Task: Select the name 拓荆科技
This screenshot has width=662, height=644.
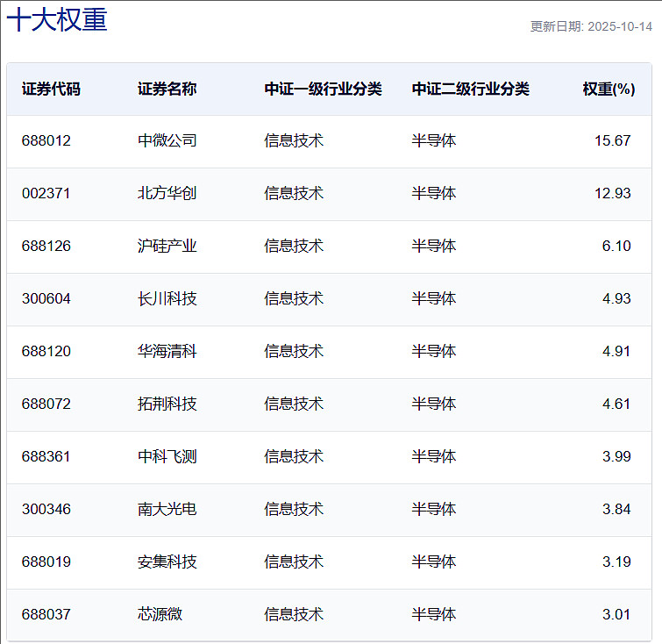Action: 167,404
